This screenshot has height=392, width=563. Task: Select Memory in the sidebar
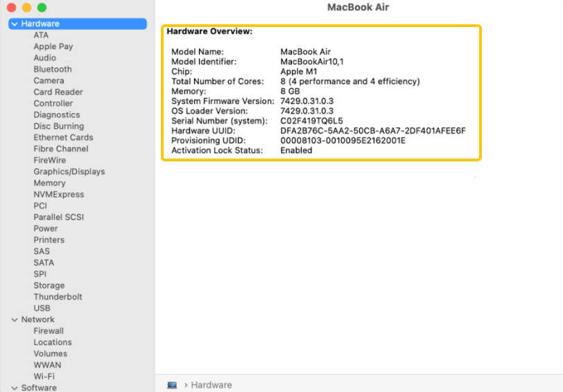50,183
